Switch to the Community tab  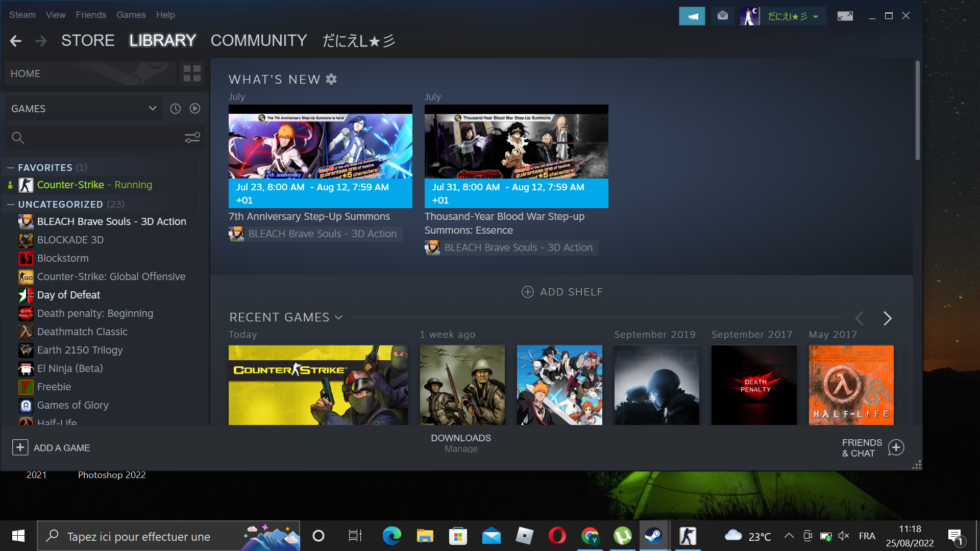coord(259,41)
